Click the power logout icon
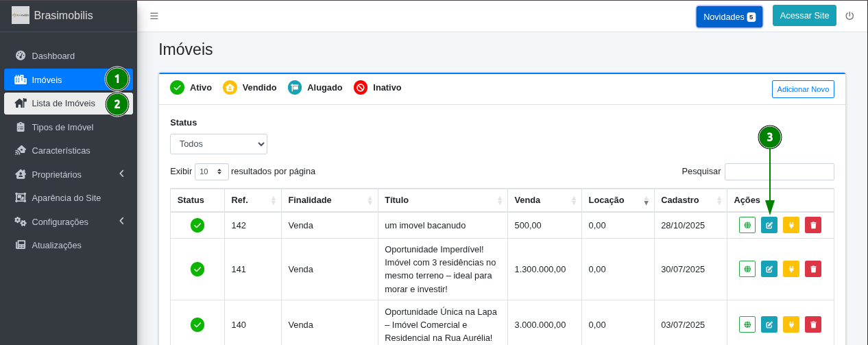This screenshot has height=345, width=868. pyautogui.click(x=849, y=16)
